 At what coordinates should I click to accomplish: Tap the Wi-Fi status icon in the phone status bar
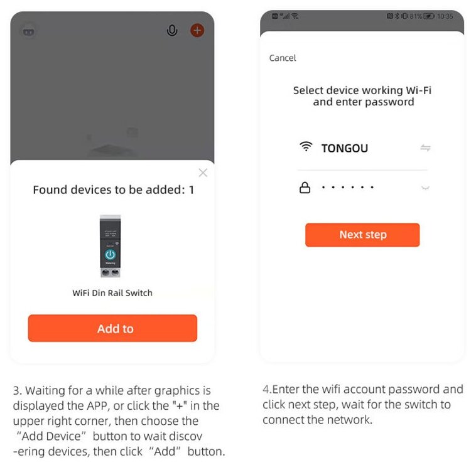295,16
